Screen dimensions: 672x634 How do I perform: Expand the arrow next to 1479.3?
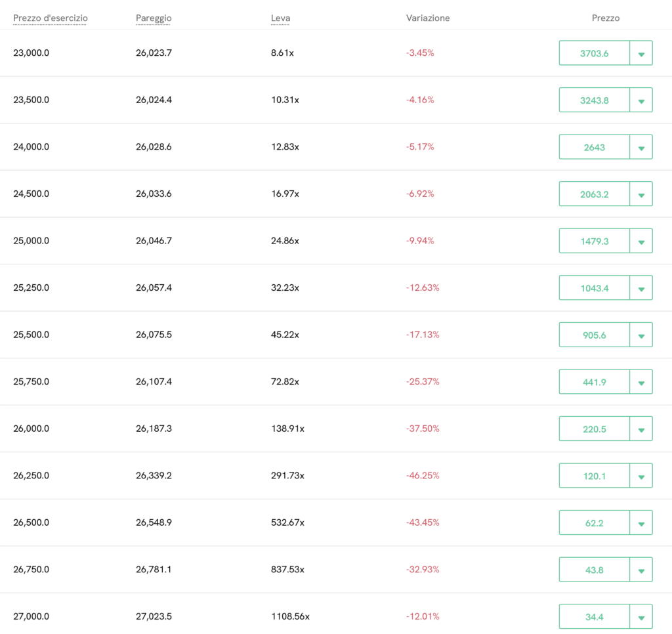[x=641, y=241]
